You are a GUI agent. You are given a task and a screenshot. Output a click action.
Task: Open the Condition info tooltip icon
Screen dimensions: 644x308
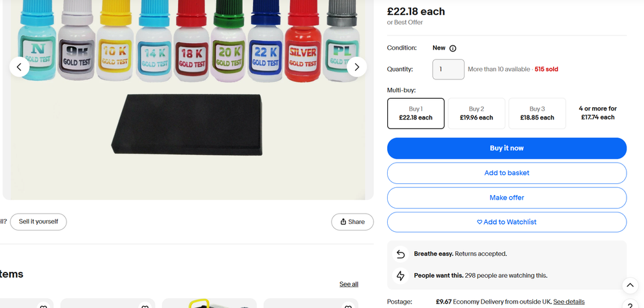coord(452,48)
